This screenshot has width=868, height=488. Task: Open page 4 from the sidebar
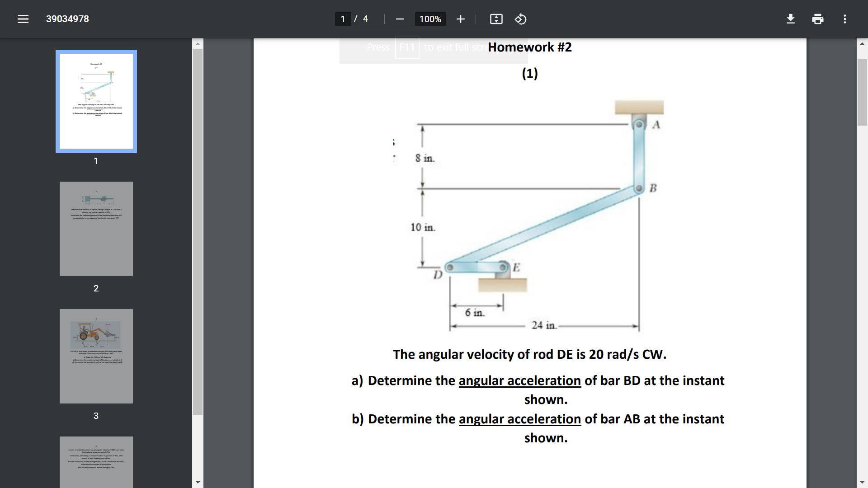coord(96,462)
